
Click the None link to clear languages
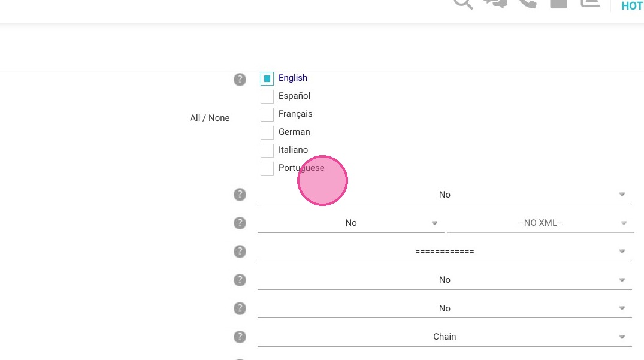(219, 118)
